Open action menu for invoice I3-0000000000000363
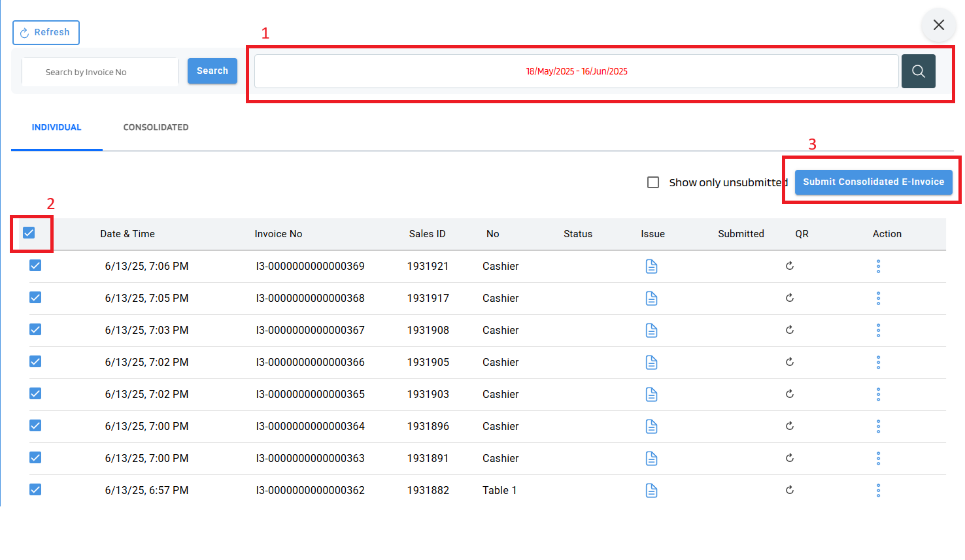This screenshot has height=560, width=965. 878,458
